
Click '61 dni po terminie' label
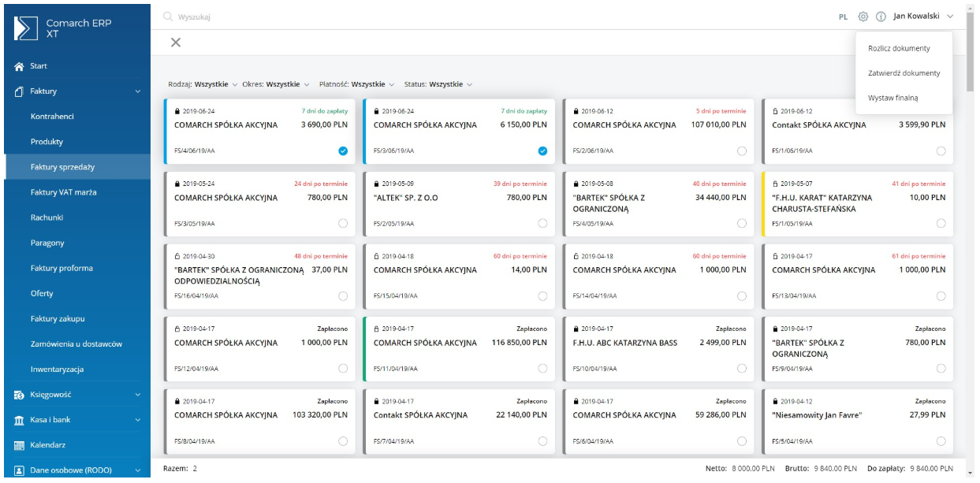pos(918,256)
